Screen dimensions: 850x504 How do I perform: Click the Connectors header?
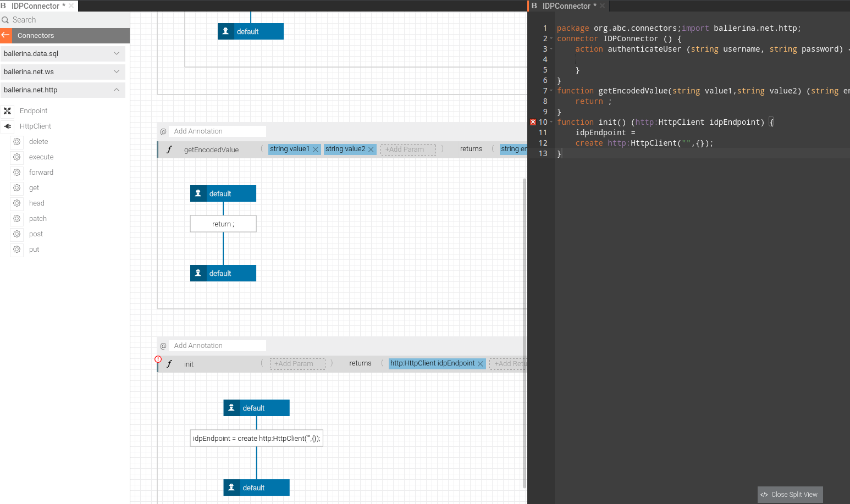65,35
